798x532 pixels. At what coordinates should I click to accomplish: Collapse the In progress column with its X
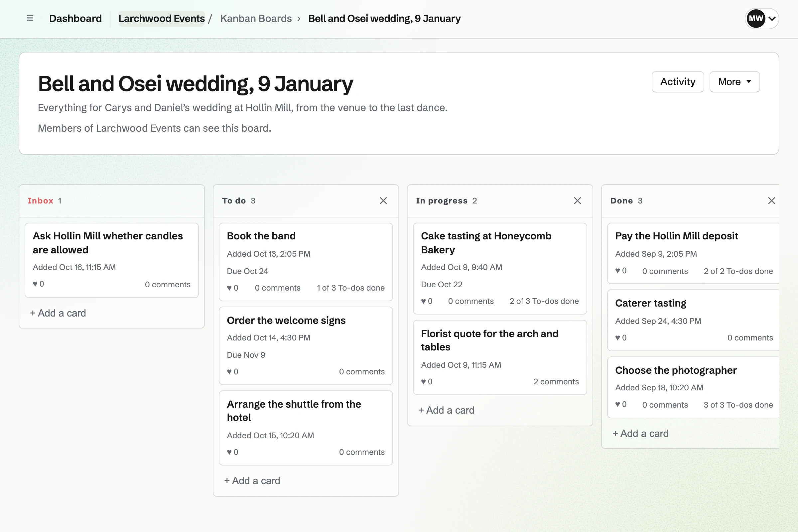(x=578, y=200)
